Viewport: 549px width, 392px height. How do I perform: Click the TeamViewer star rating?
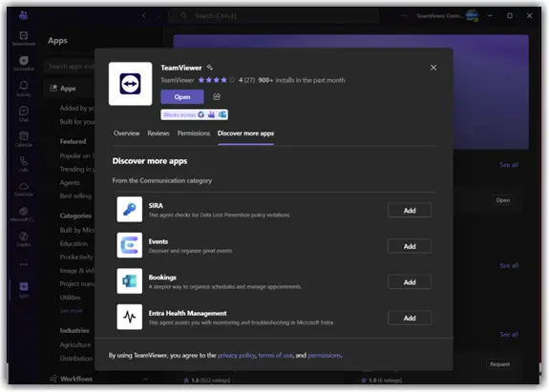pos(216,80)
